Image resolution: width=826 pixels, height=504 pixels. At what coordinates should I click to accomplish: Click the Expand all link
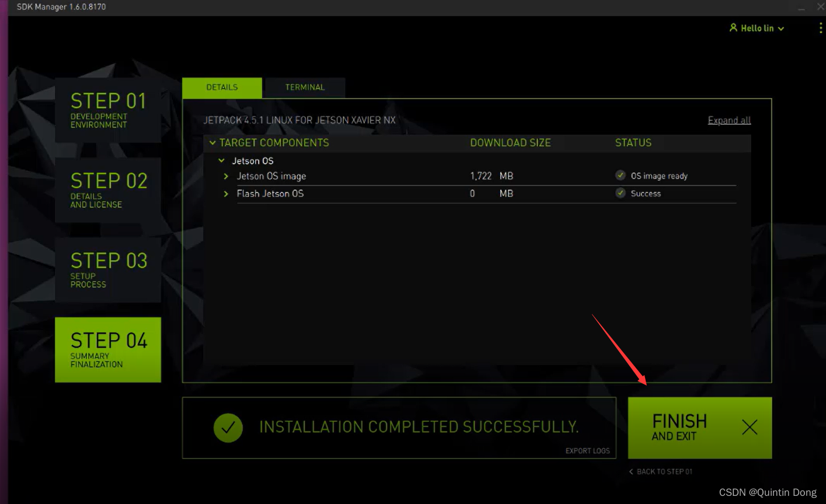[x=729, y=120]
